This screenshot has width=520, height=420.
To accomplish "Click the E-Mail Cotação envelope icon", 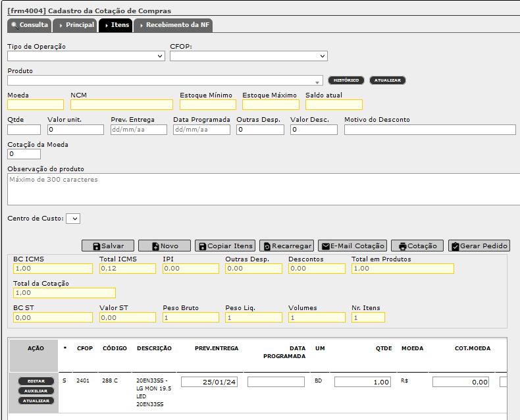I will coord(326,246).
